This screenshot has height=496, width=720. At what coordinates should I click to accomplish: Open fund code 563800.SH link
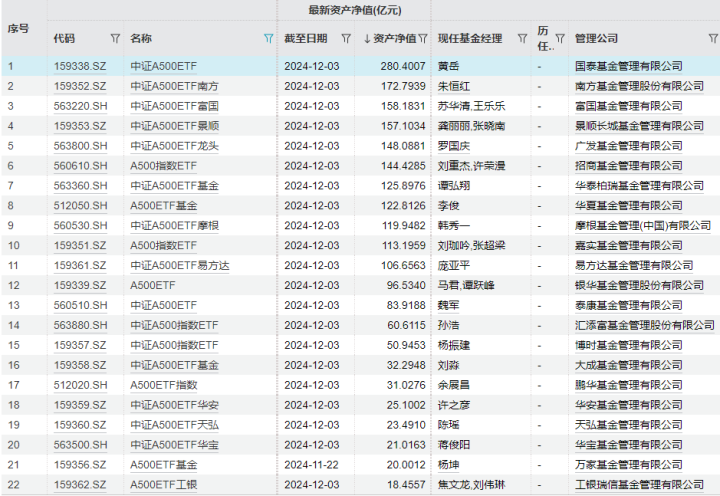pos(80,146)
